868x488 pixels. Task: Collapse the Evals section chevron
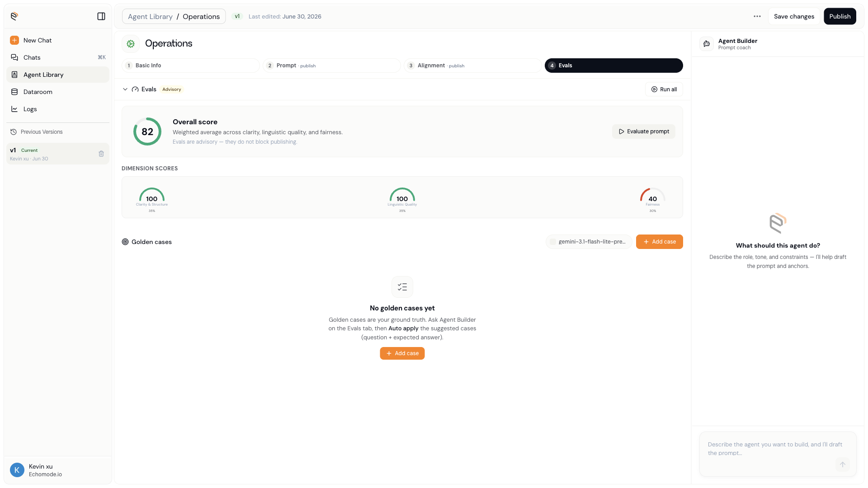click(125, 89)
